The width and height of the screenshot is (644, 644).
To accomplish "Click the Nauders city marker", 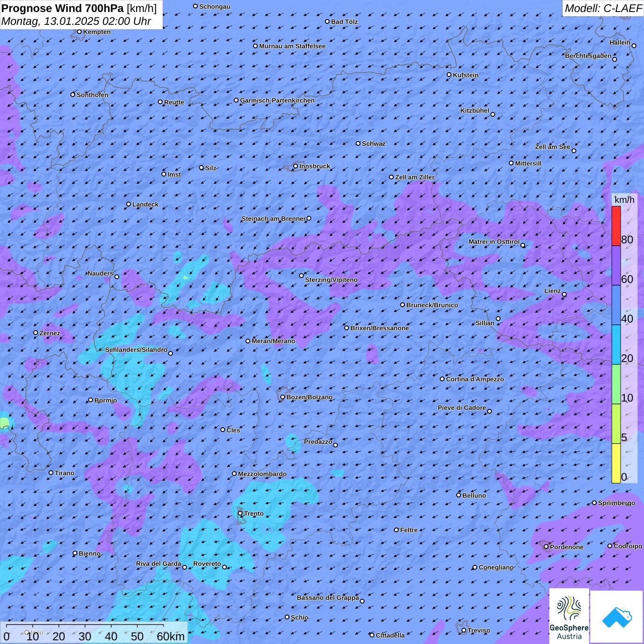I will point(117,277).
